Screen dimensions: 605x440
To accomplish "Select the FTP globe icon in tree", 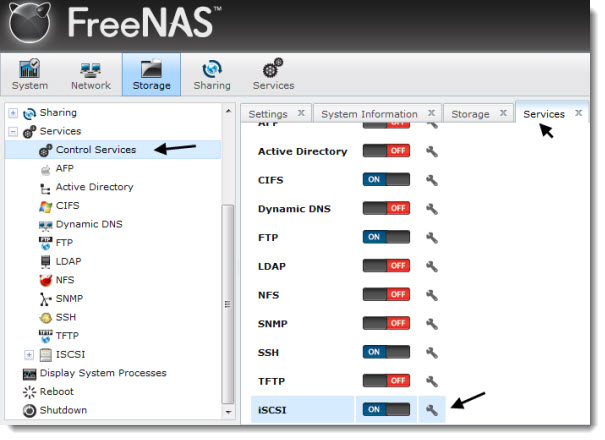I will click(x=46, y=244).
